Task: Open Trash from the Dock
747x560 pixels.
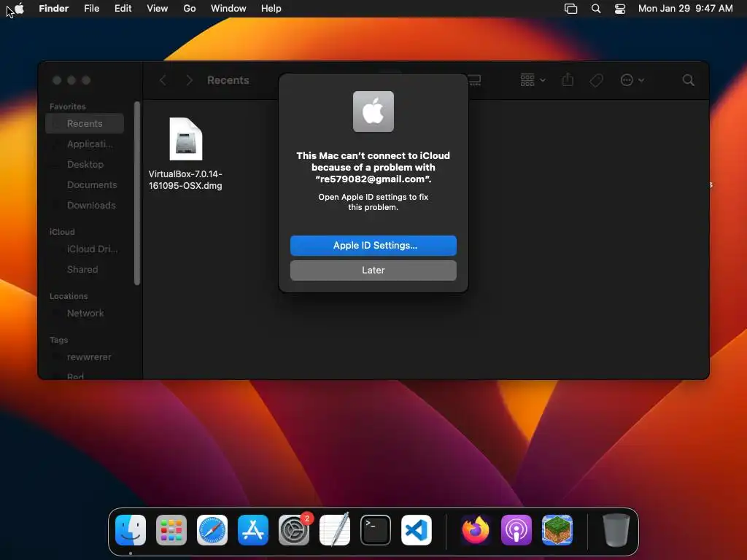Action: click(616, 530)
